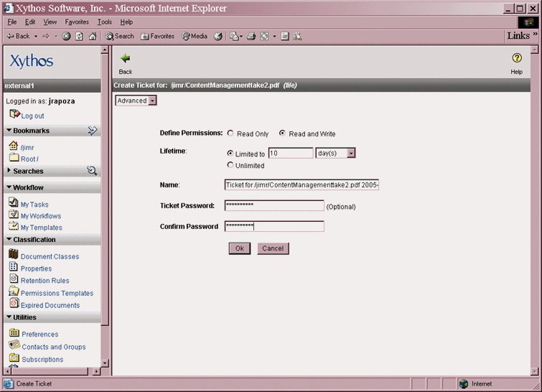Click the browser Print toolbar icon
Image resolution: width=542 pixels, height=392 pixels.
(251, 36)
